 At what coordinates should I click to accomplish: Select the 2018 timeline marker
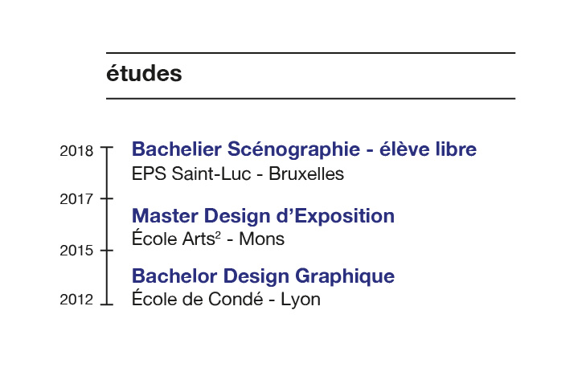point(107,148)
